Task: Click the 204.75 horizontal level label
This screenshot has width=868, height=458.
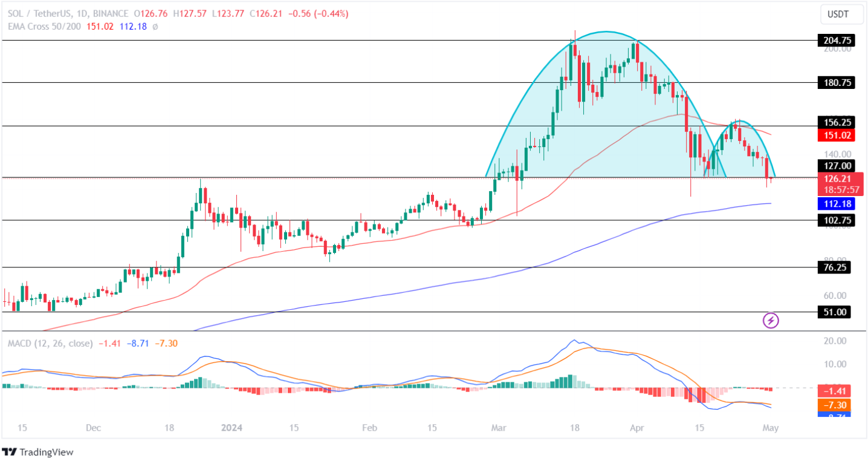Action: point(836,41)
